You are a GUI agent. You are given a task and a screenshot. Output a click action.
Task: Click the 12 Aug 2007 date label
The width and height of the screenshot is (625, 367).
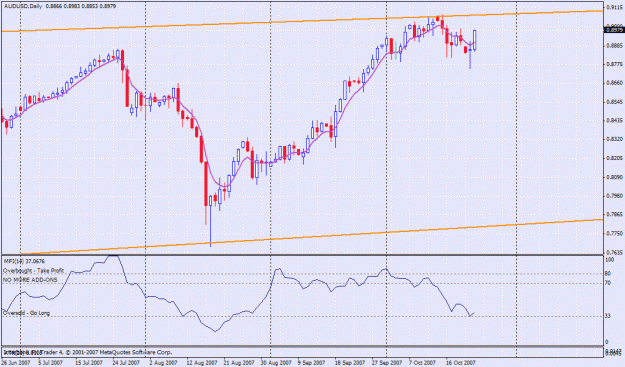pos(202,363)
